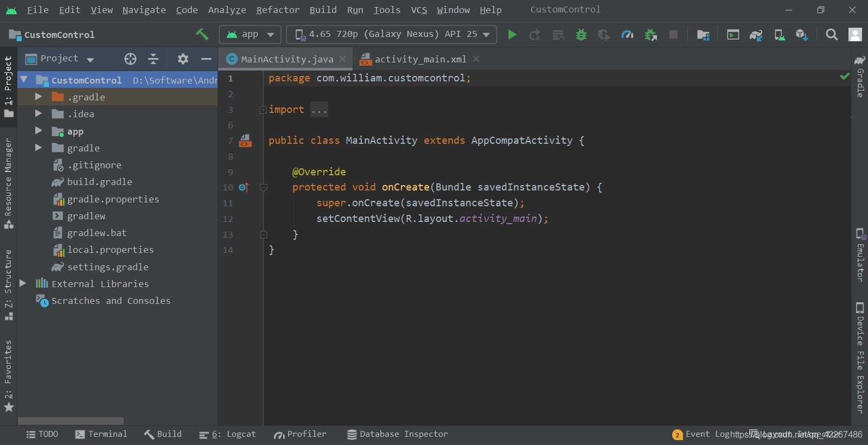Image resolution: width=868 pixels, height=445 pixels.
Task: Open the Build tool window
Action: [x=163, y=434]
